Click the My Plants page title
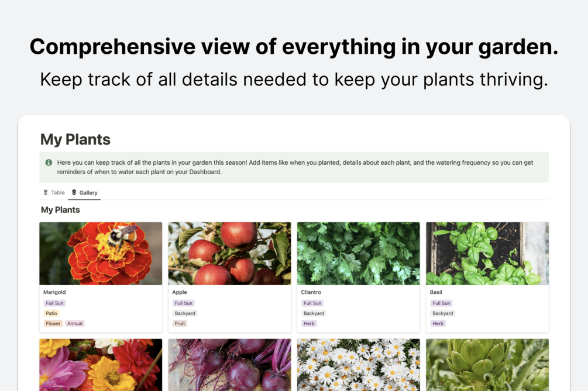This screenshot has width=588, height=391. pos(75,139)
